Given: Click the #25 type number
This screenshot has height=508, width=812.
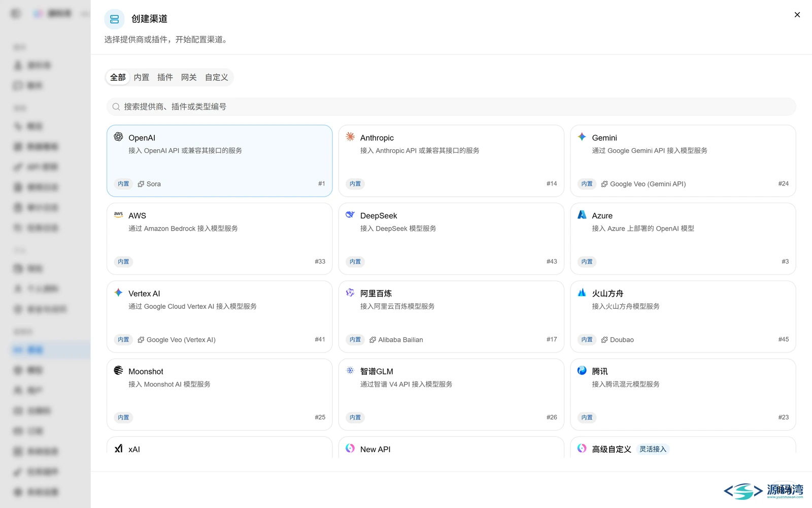Looking at the screenshot, I should 320,418.
